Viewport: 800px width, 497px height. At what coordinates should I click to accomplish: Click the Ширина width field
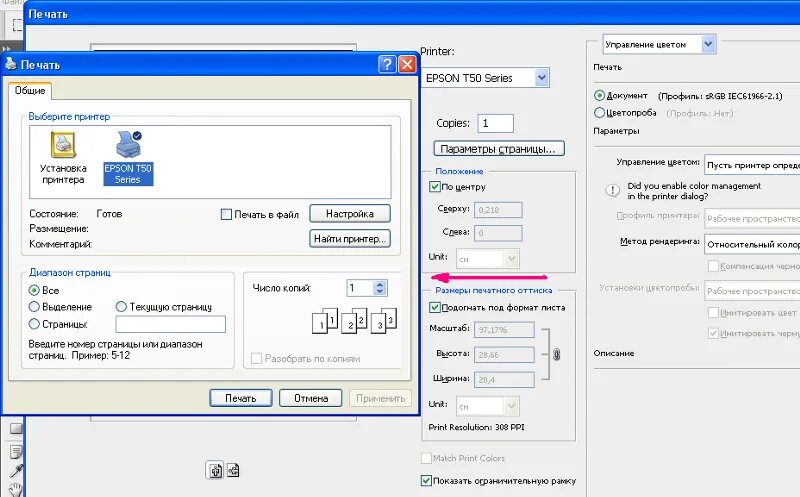(504, 380)
